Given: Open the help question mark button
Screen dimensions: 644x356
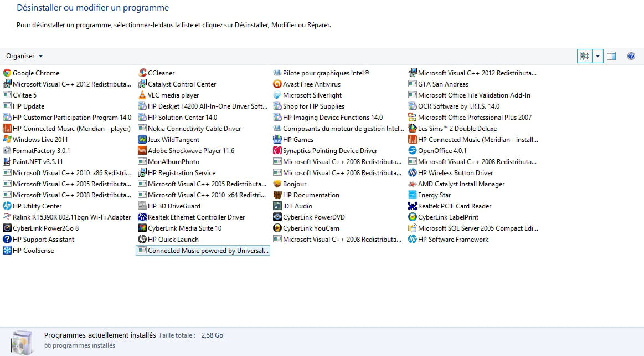Looking at the screenshot, I should [631, 56].
